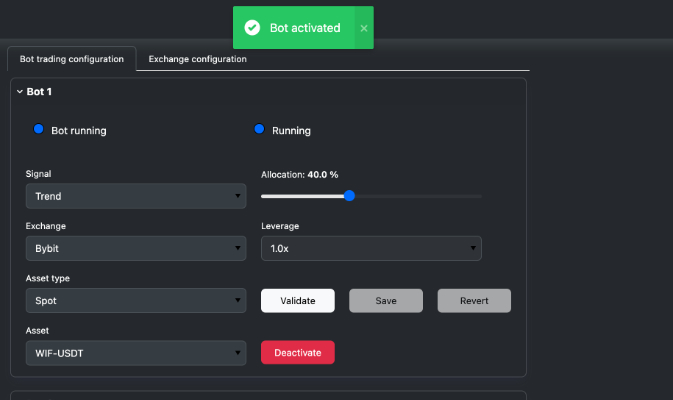
Task: Click the Validate button
Action: coord(298,300)
